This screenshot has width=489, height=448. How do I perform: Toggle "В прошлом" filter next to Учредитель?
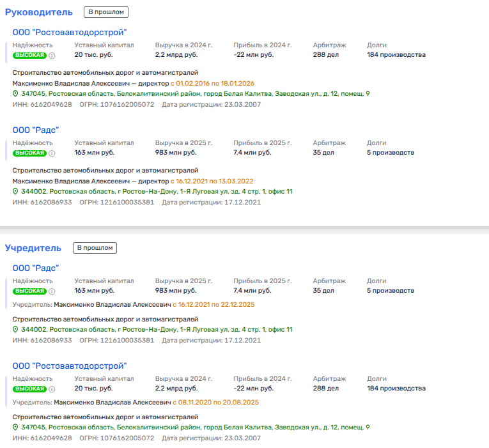[95, 247]
